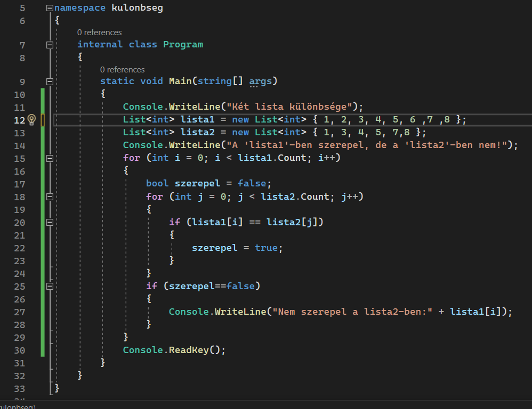Click the bool keyword before szerepel
Image resolution: width=532 pixels, height=409 pixels.
[x=157, y=184]
